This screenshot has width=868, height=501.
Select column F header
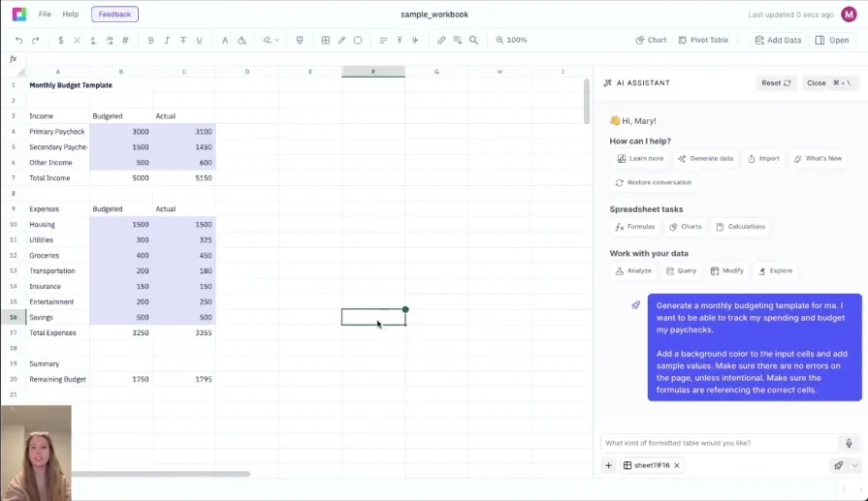(373, 72)
